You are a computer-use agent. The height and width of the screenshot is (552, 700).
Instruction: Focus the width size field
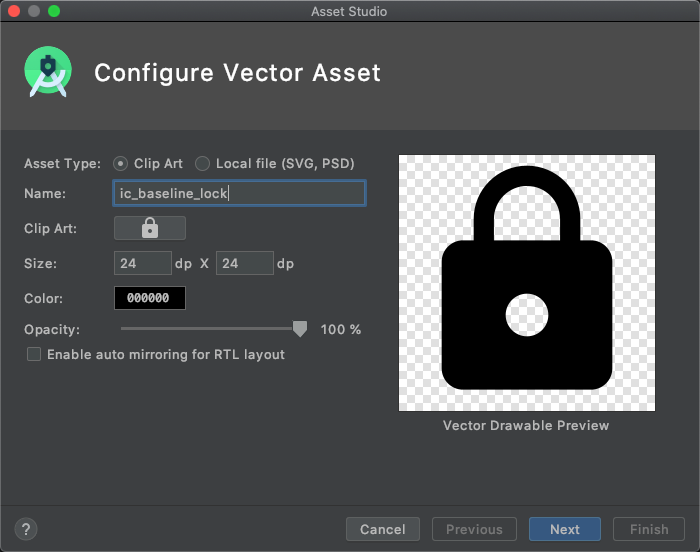pyautogui.click(x=143, y=263)
